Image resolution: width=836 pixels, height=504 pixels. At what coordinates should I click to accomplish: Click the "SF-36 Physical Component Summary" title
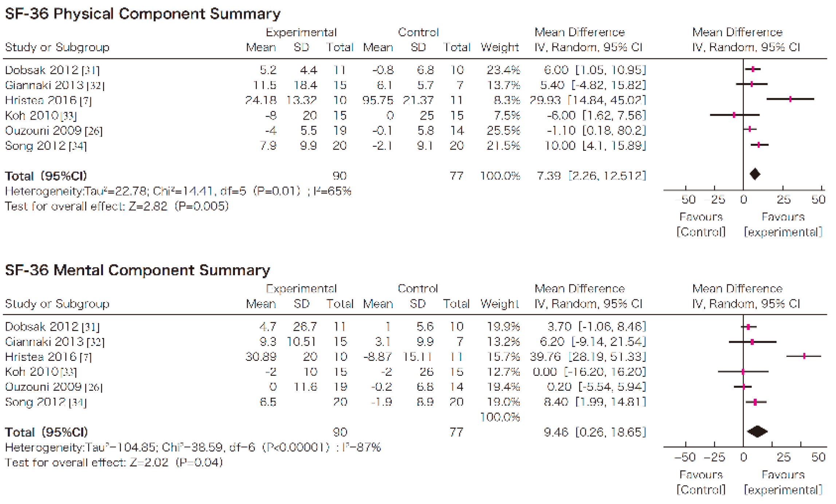[x=142, y=14]
